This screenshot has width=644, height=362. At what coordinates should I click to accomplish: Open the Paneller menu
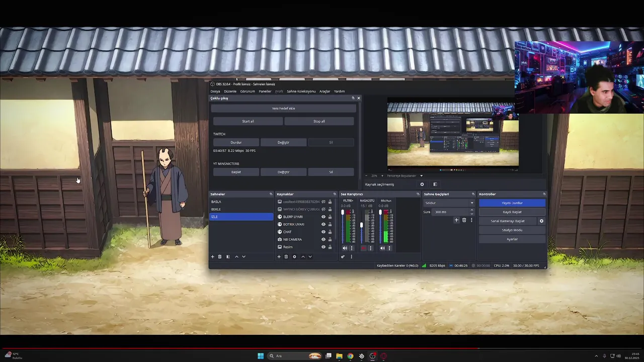click(265, 92)
